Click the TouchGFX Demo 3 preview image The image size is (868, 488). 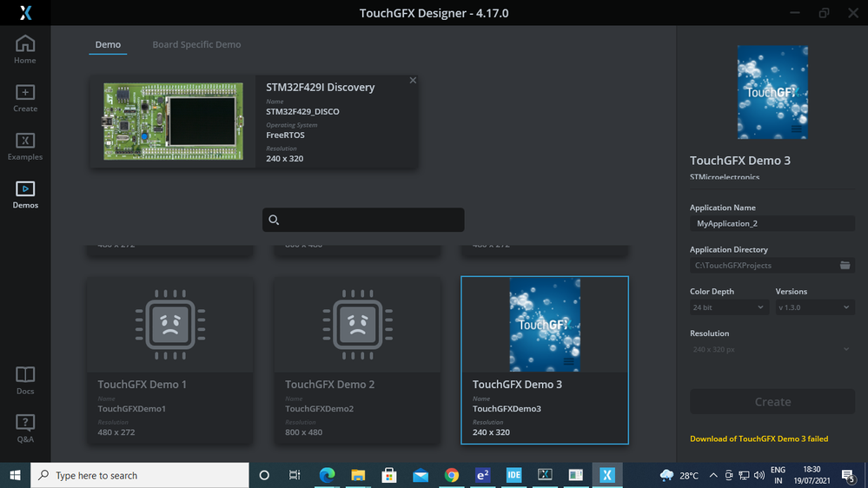772,92
